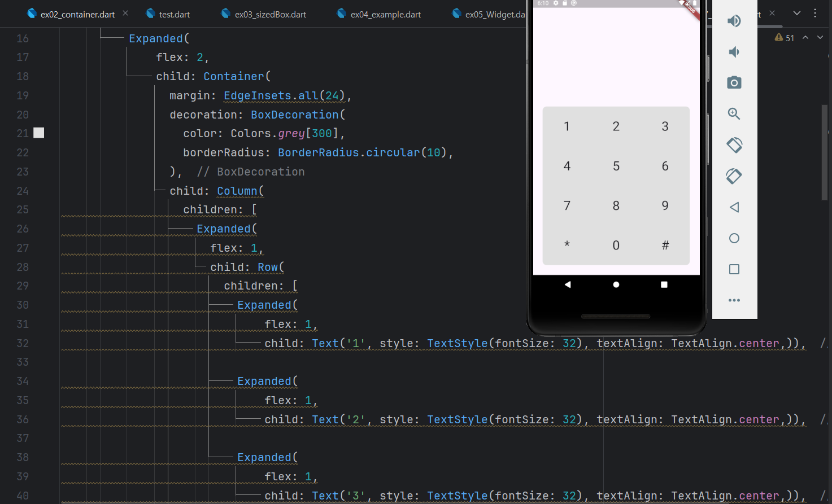Click emulator toolbar Overview square
The height and width of the screenshot is (504, 832).
(734, 269)
